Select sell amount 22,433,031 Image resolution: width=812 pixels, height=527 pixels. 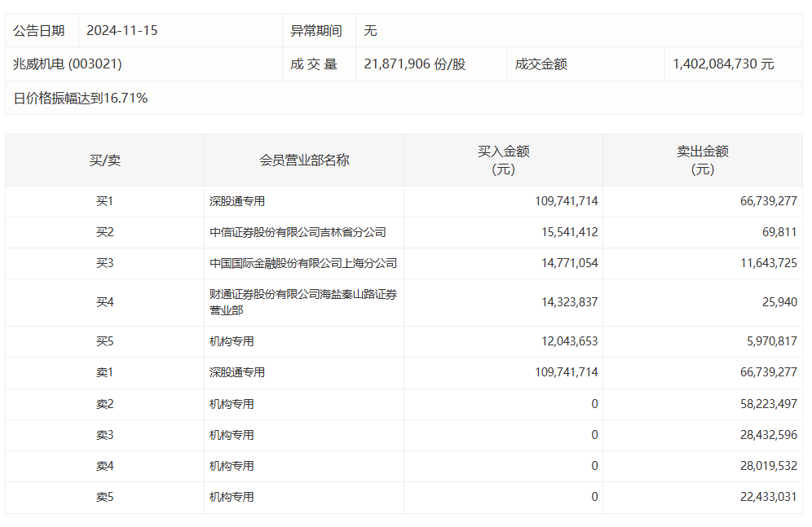[x=769, y=497]
